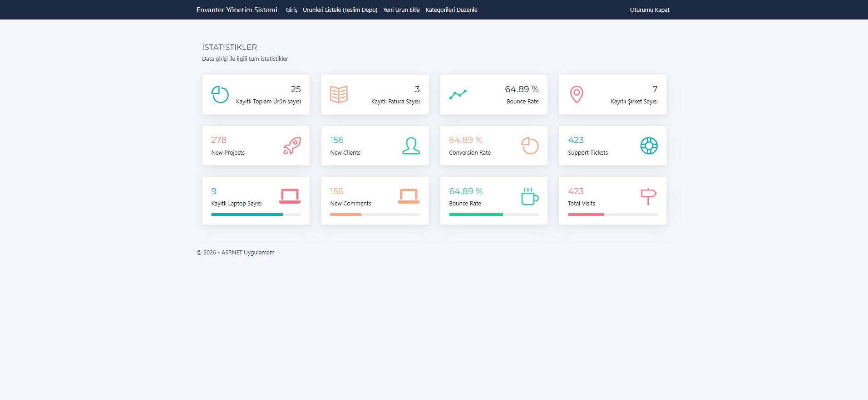Click the number 3 in the Fatura Sayısı card
The width and height of the screenshot is (868, 400).
pyautogui.click(x=417, y=89)
